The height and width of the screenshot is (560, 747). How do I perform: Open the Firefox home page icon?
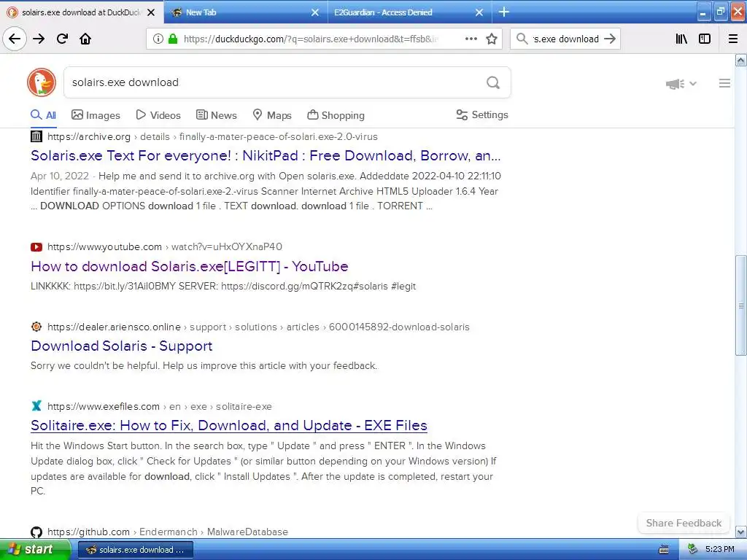point(85,39)
